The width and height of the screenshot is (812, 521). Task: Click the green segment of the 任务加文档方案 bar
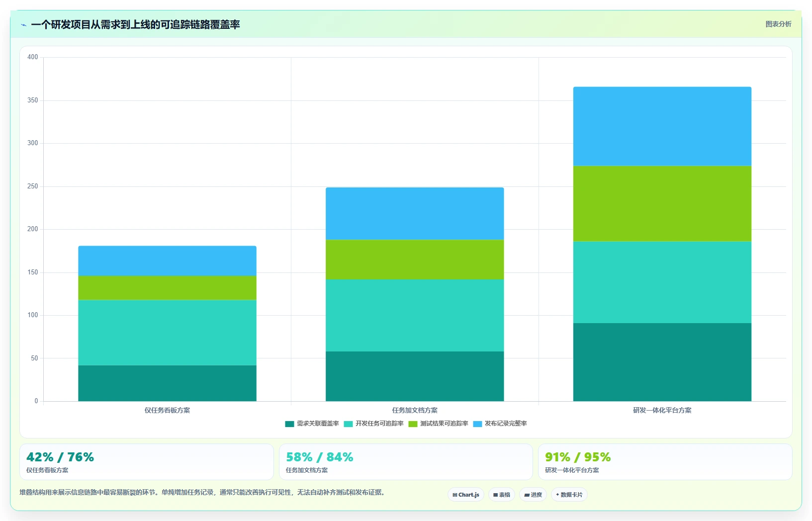[x=415, y=260]
